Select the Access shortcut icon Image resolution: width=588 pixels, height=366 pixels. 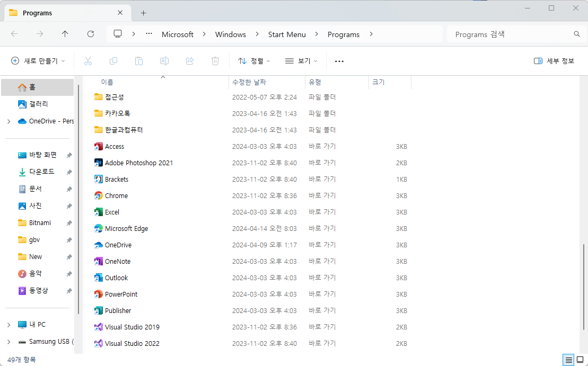98,147
